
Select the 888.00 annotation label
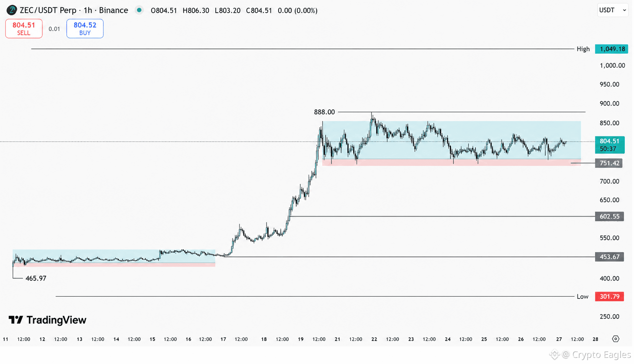pos(324,112)
